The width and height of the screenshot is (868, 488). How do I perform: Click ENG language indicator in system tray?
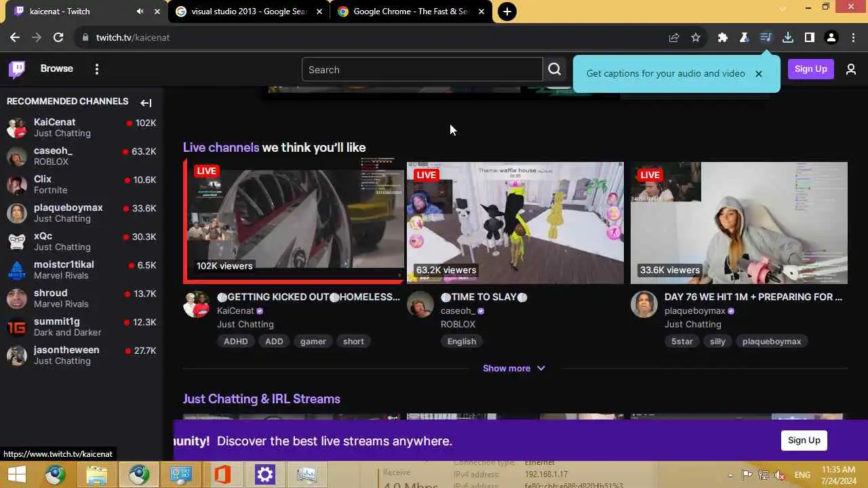point(802,475)
